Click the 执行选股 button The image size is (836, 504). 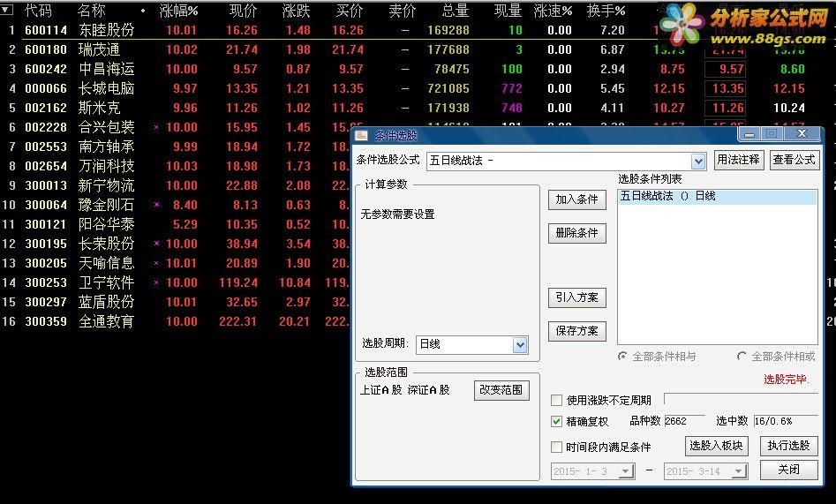(788, 446)
